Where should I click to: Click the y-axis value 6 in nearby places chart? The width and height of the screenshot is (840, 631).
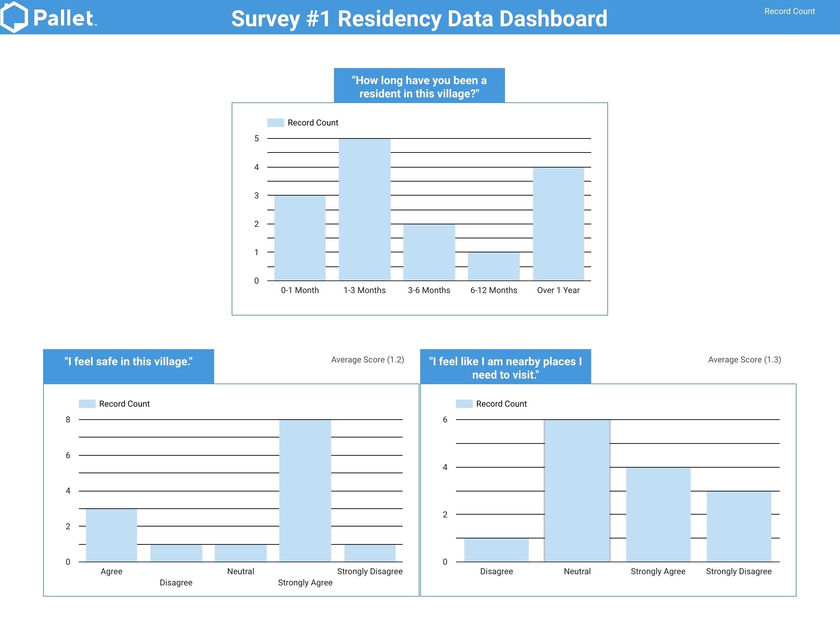tap(445, 420)
